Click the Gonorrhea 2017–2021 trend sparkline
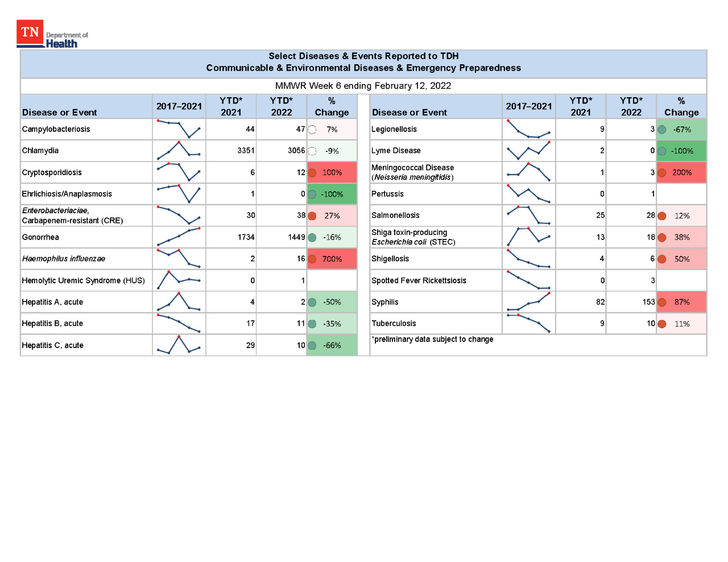 point(179,237)
